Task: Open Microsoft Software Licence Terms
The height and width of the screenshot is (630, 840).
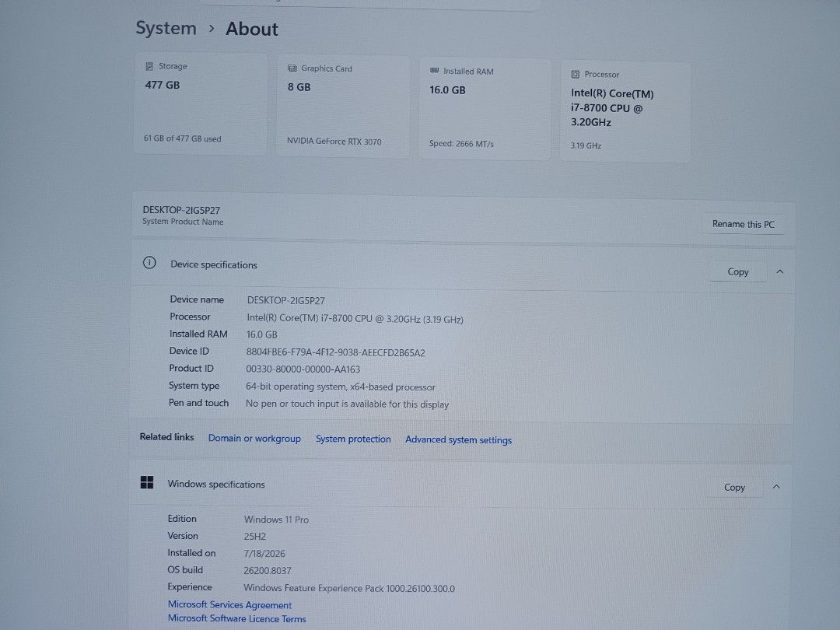Action: 236,618
